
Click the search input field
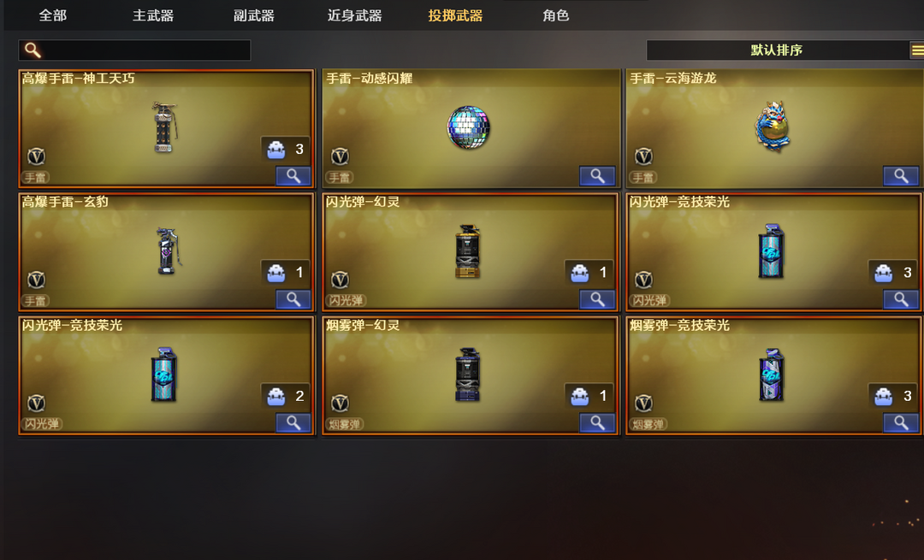135,50
